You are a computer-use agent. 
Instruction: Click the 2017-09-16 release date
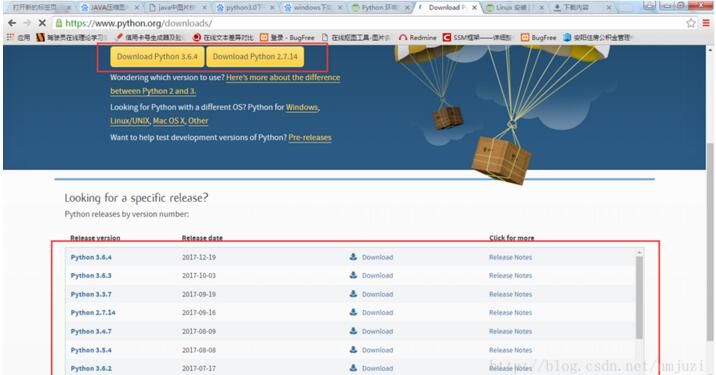[x=199, y=312]
